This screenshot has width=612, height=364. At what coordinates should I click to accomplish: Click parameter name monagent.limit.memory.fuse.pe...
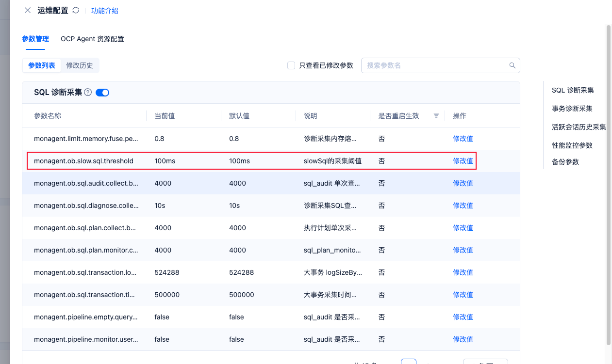point(86,139)
